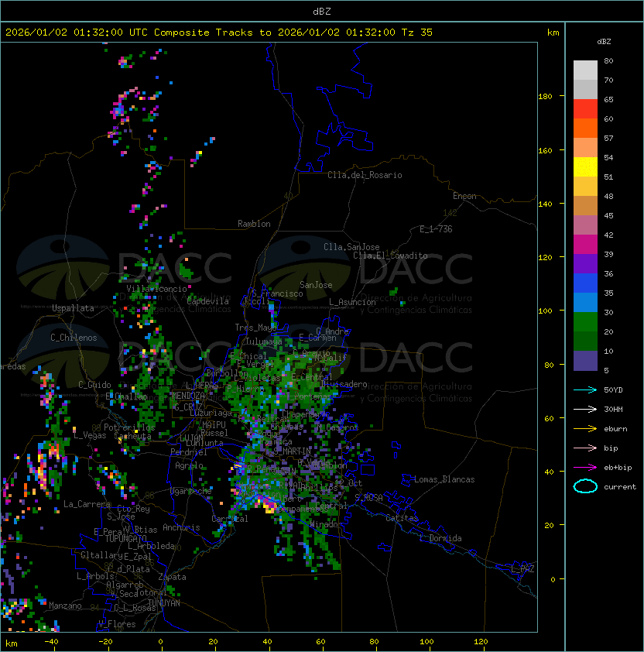Click the dBZ title at the top

(x=322, y=12)
